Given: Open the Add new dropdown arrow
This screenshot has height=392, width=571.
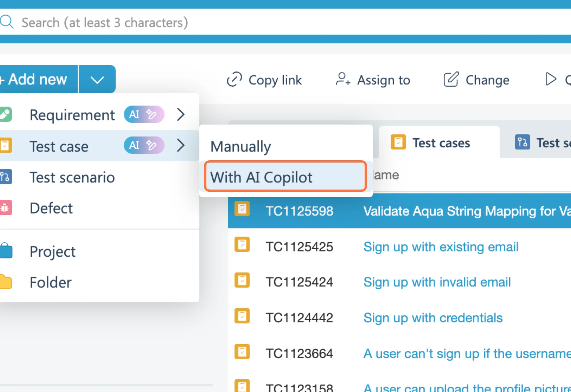Looking at the screenshot, I should (x=97, y=80).
